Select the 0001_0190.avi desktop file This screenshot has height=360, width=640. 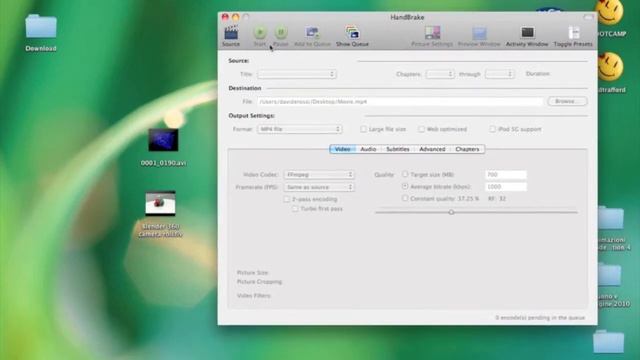point(163,140)
